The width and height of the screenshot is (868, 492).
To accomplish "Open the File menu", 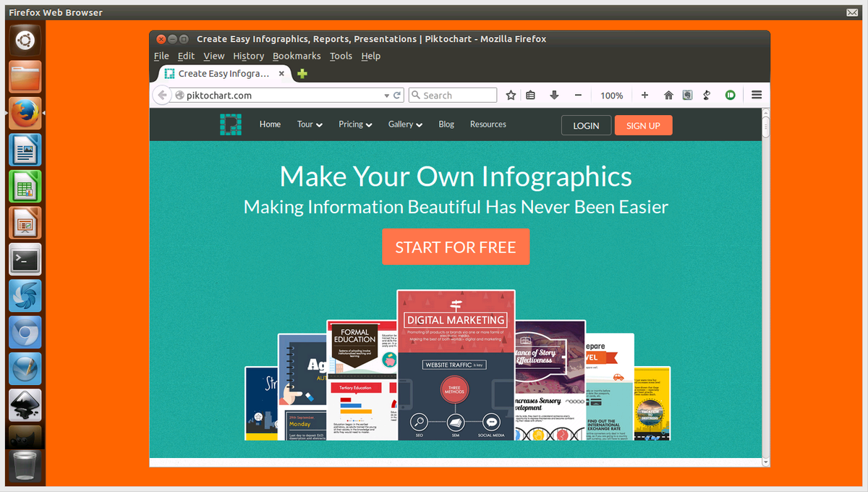I will pyautogui.click(x=161, y=56).
